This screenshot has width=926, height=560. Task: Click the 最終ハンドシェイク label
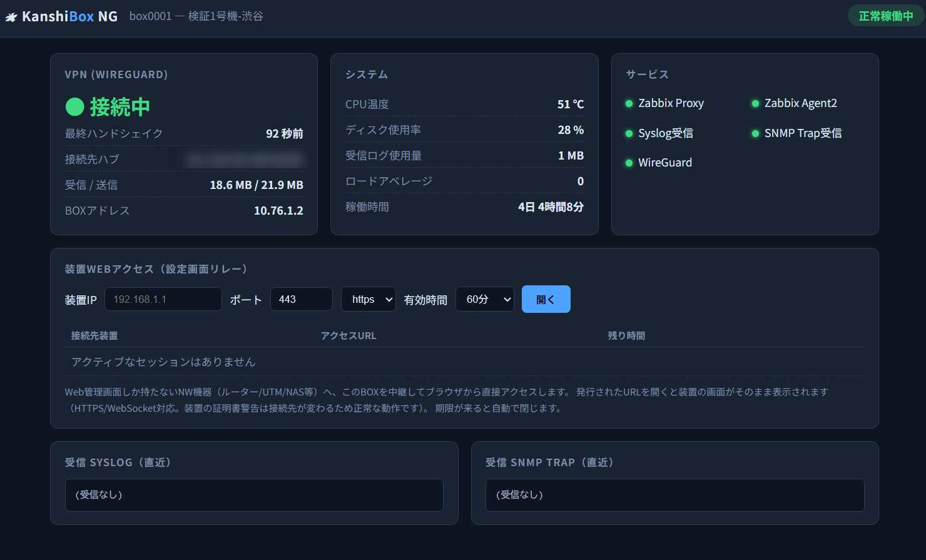(x=114, y=134)
